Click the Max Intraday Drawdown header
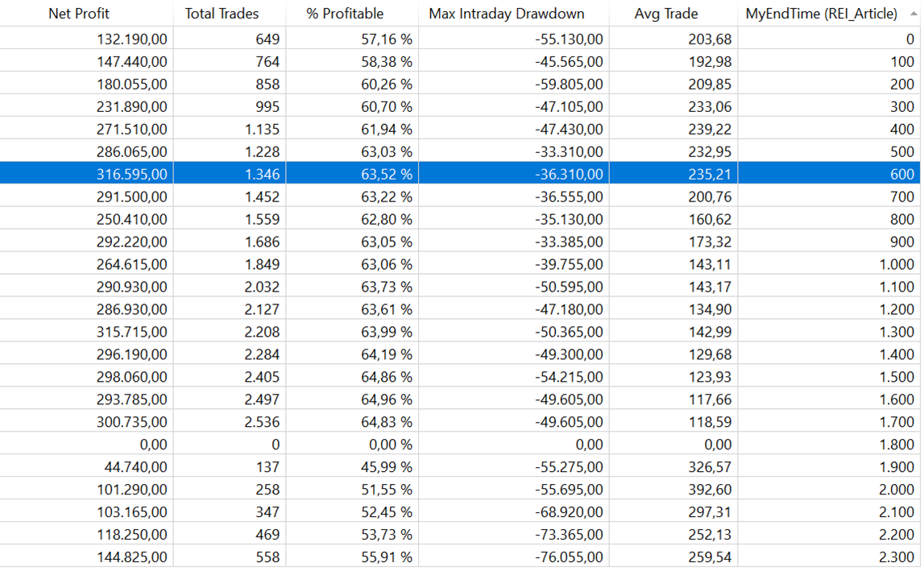The width and height of the screenshot is (924, 571). 507,14
